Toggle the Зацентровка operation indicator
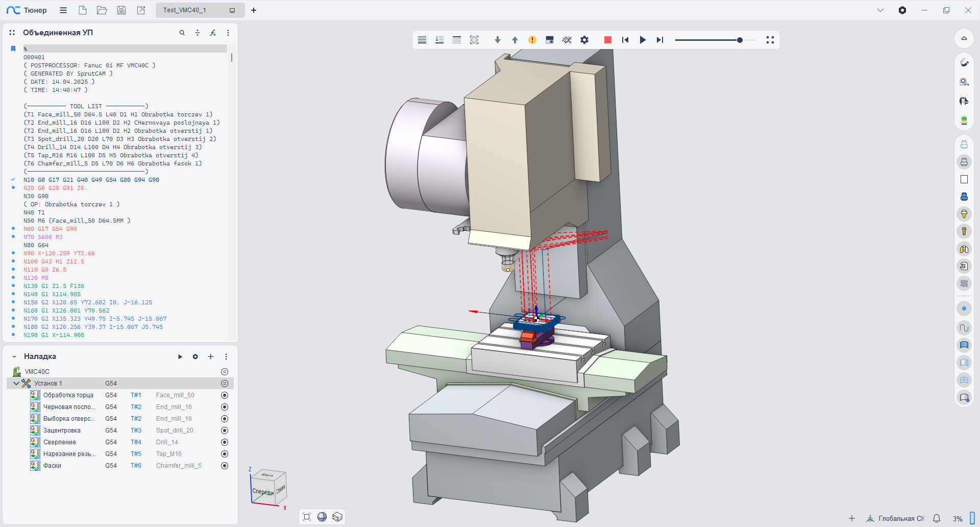This screenshot has height=527, width=980. click(x=225, y=430)
